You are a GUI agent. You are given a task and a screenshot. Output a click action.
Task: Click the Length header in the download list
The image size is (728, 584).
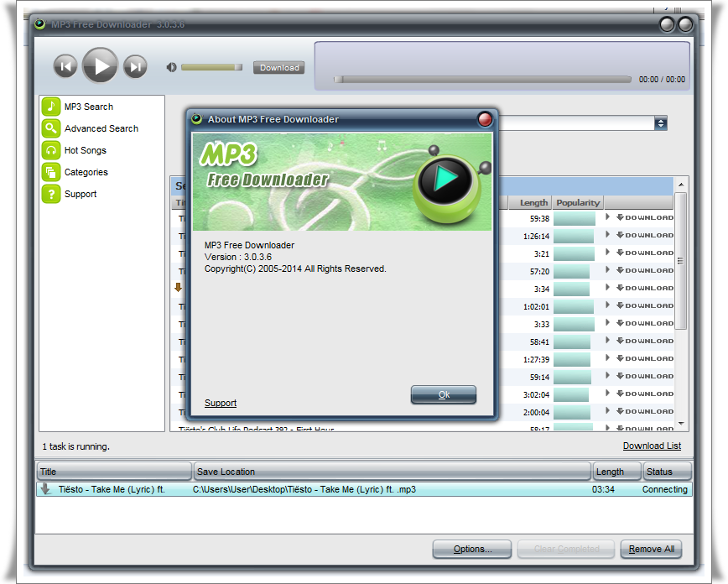[617, 472]
